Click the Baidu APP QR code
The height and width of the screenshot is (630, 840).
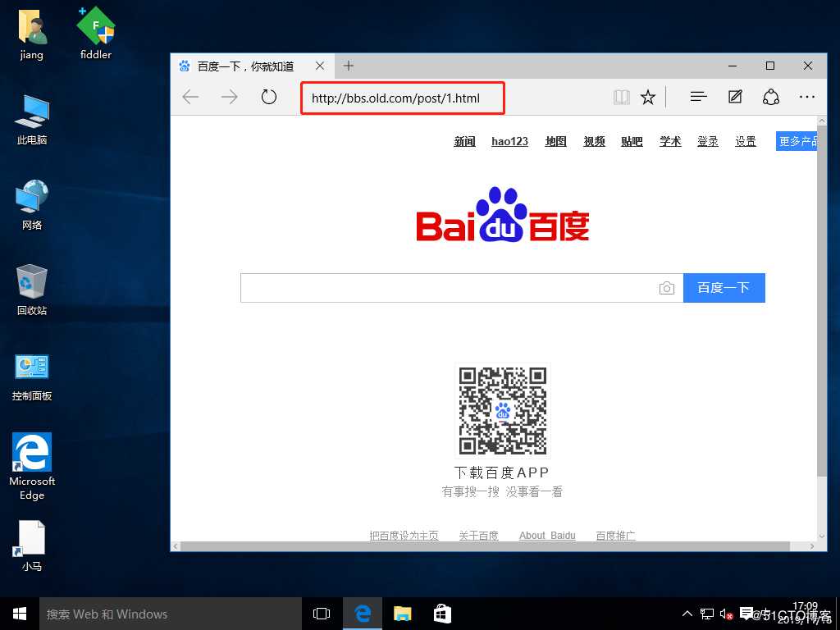503,411
